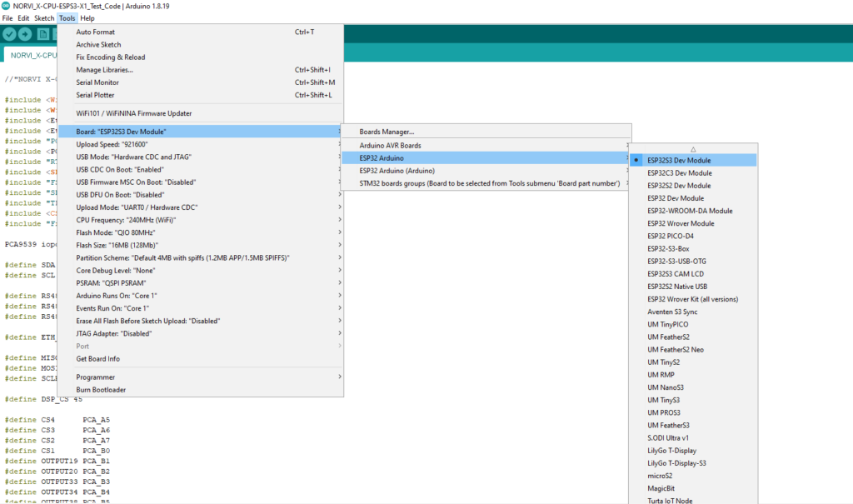
Task: Expand the Board: "ESP32S3 Dev Module" submenu
Action: [200, 132]
